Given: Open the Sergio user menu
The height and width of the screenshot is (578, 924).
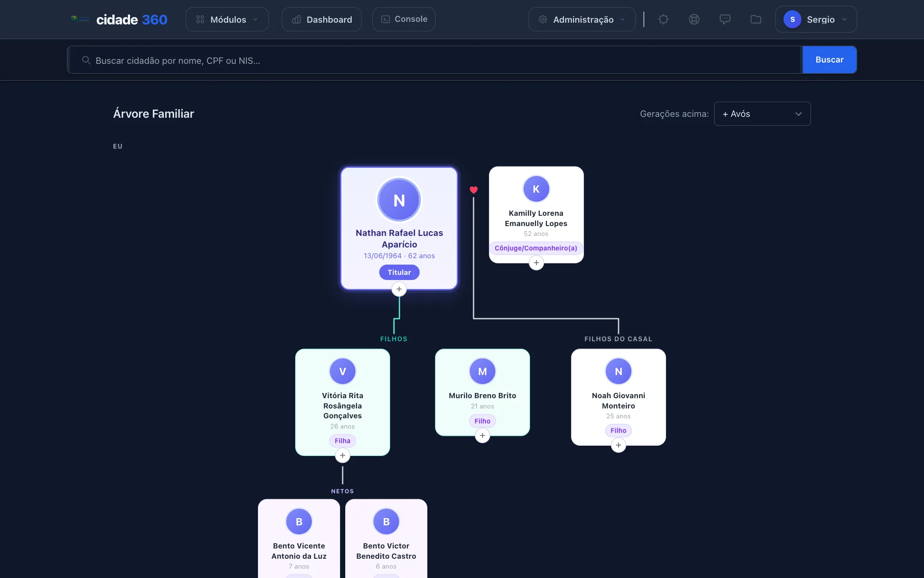Looking at the screenshot, I should [816, 19].
